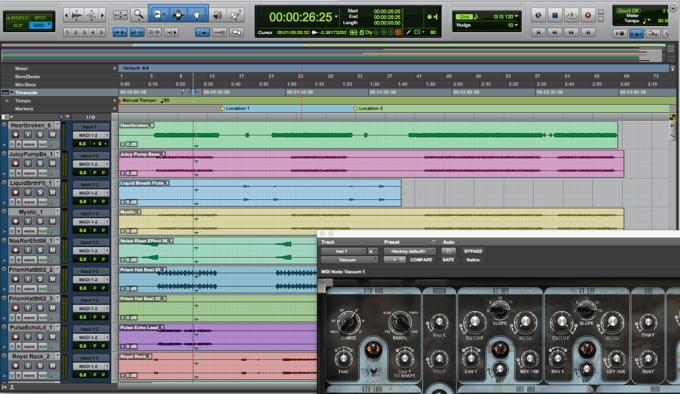Select zoom preset 5
Screen dimensions: 680x394
click(101, 32)
